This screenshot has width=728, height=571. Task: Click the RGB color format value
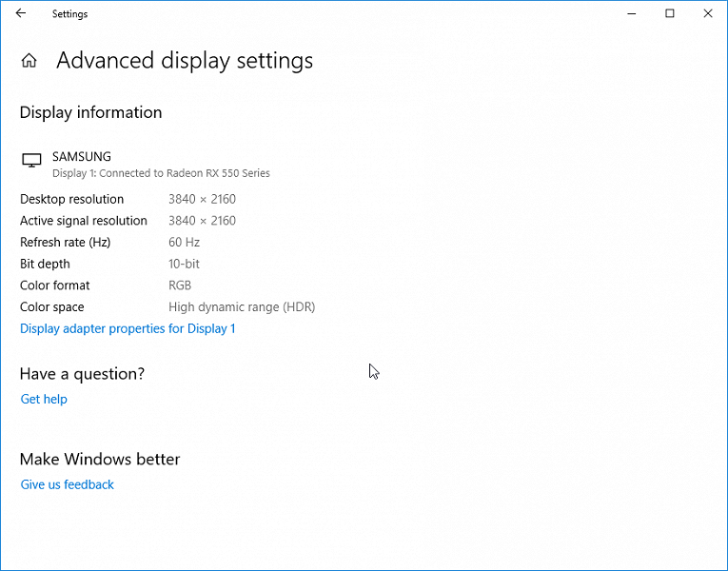pos(180,285)
